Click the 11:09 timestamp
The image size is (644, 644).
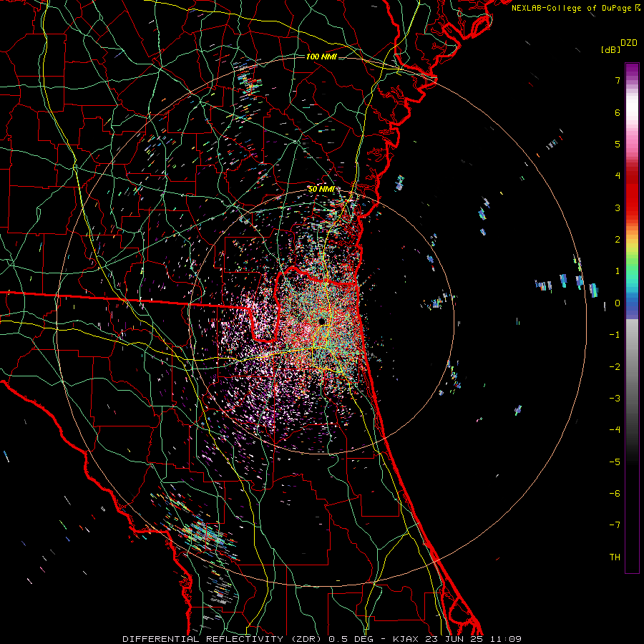click(x=504, y=639)
